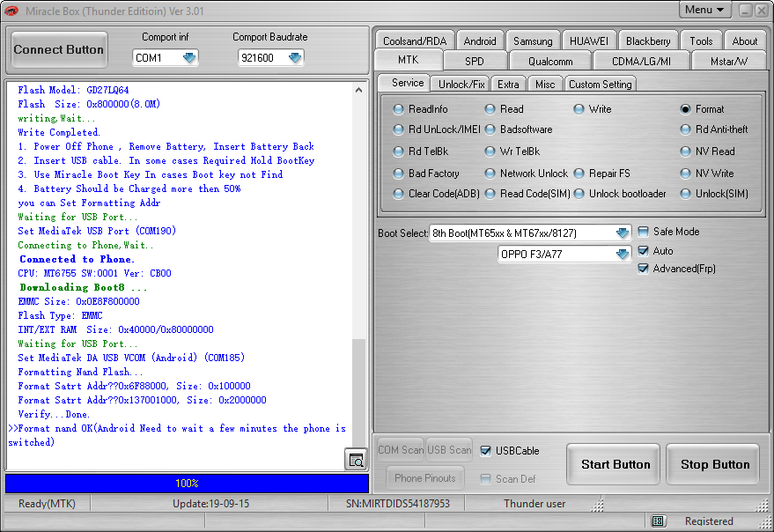774x532 pixels.
Task: Open the Boot Select dropdown list
Action: click(623, 233)
